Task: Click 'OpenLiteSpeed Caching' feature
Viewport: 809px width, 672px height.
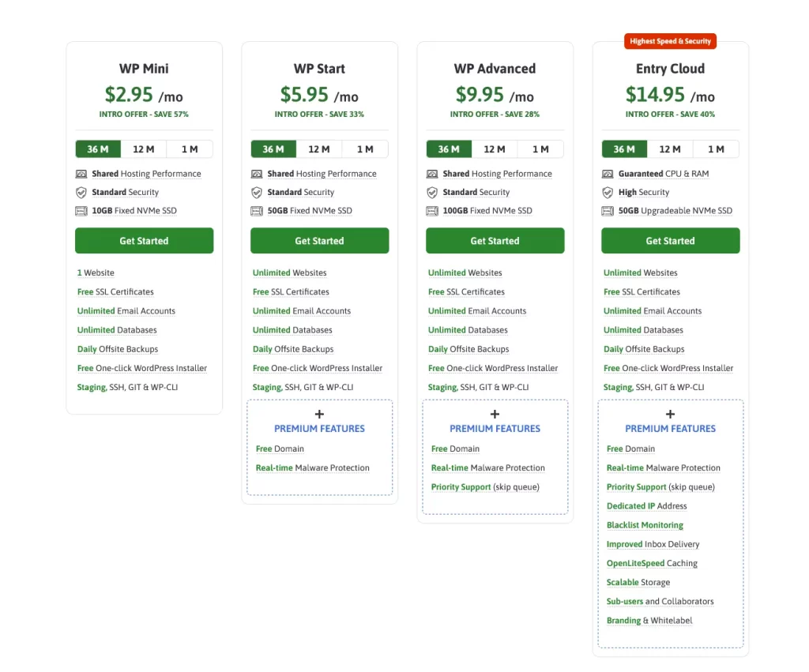Action: (652, 563)
